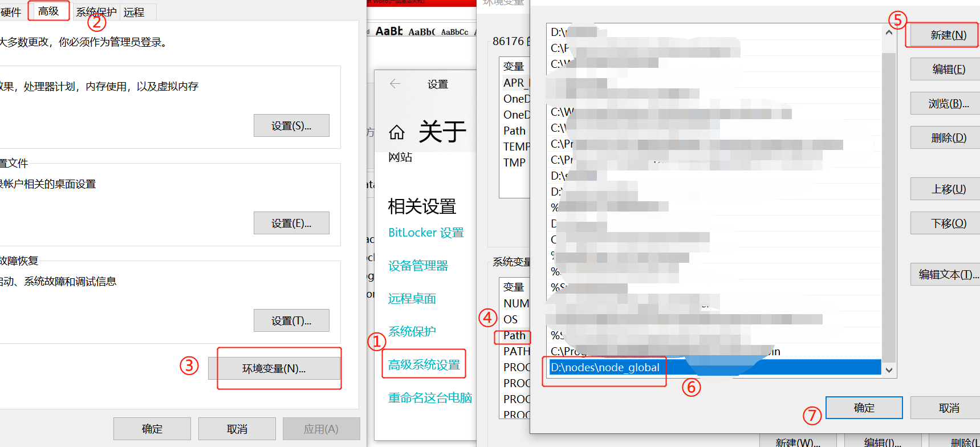This screenshot has width=980, height=447.
Task: Go back with the Settings arrow
Action: tap(395, 84)
